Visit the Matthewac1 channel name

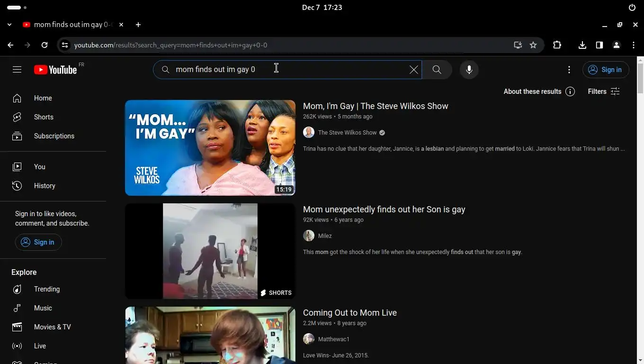334,339
